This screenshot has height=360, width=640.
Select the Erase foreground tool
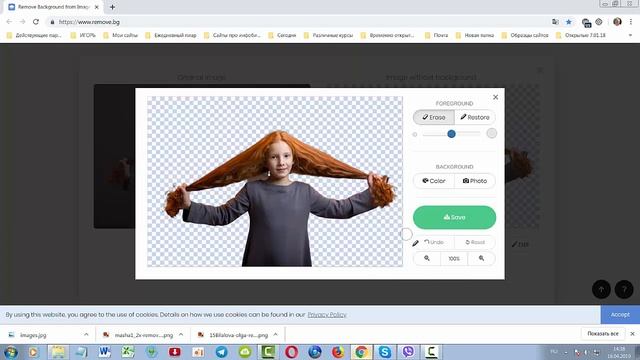tap(433, 117)
